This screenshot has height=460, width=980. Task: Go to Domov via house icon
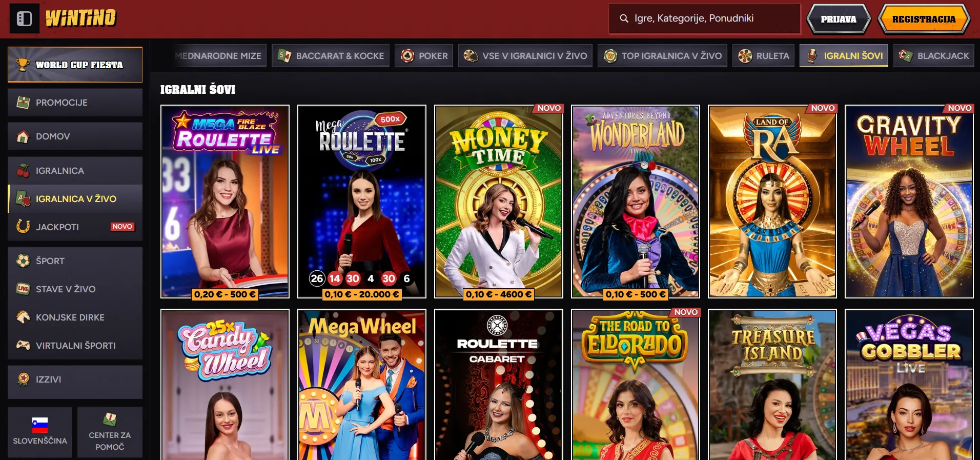pos(23,136)
